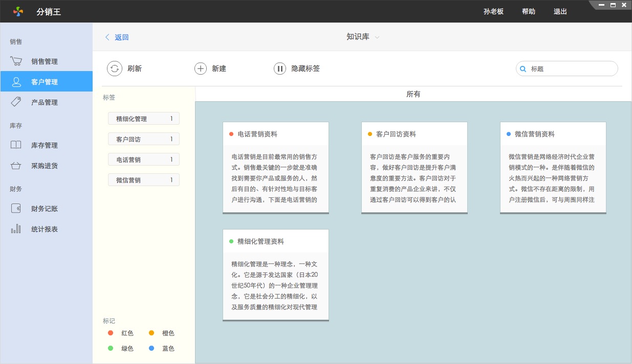Click the wallet icon for 财务记账
The width and height of the screenshot is (632, 364).
click(x=16, y=209)
